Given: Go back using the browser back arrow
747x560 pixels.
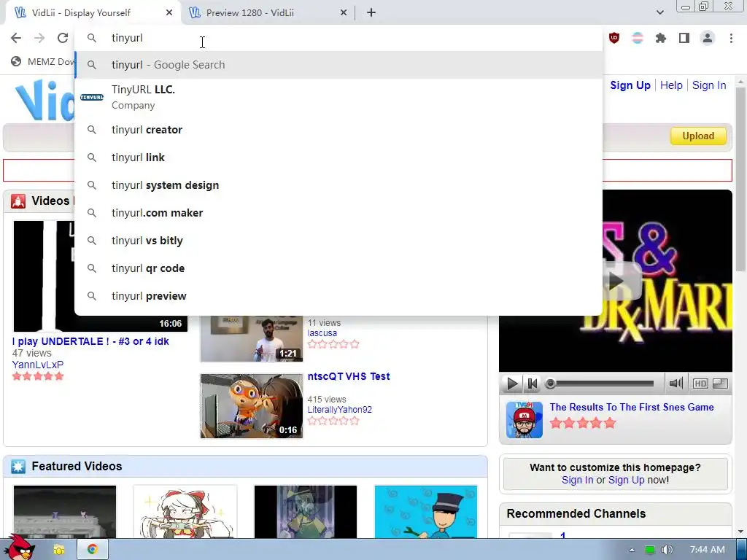Looking at the screenshot, I should click(x=16, y=38).
